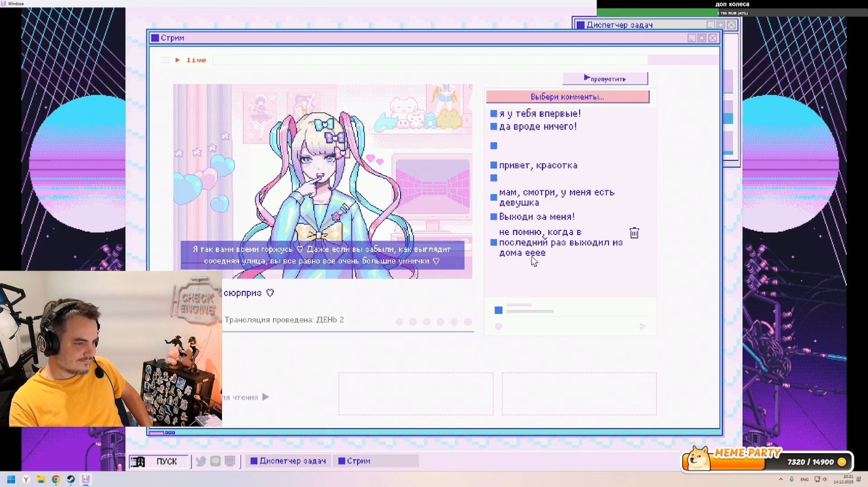The height and width of the screenshot is (487, 868).
Task: Open the in-game Twitter bird icon
Action: pos(201,461)
